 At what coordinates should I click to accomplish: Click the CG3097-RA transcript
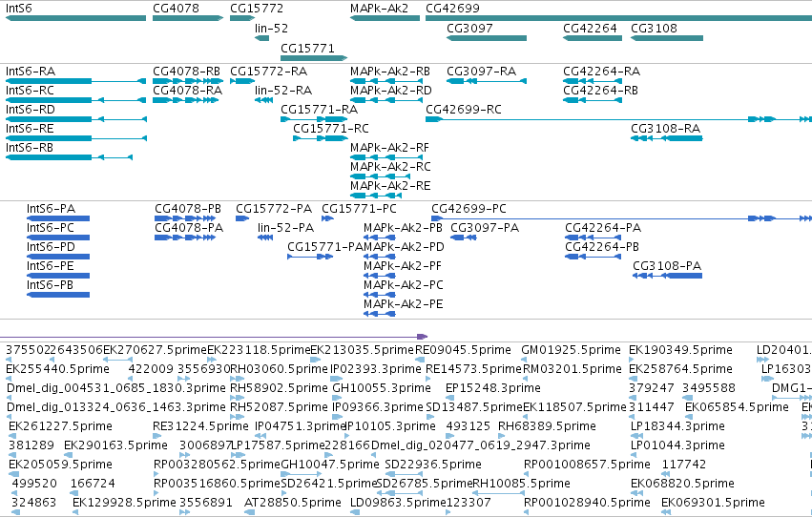click(x=487, y=81)
